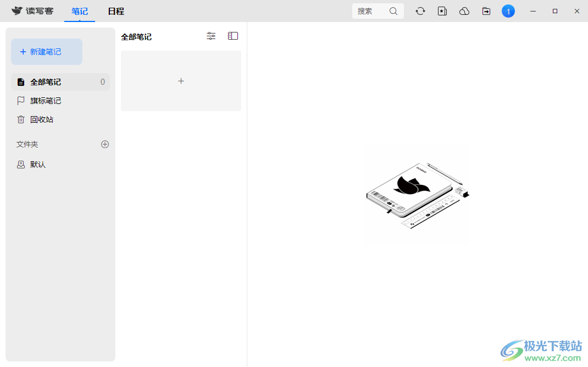
Task: Click the magnifier search icon
Action: pyautogui.click(x=393, y=11)
